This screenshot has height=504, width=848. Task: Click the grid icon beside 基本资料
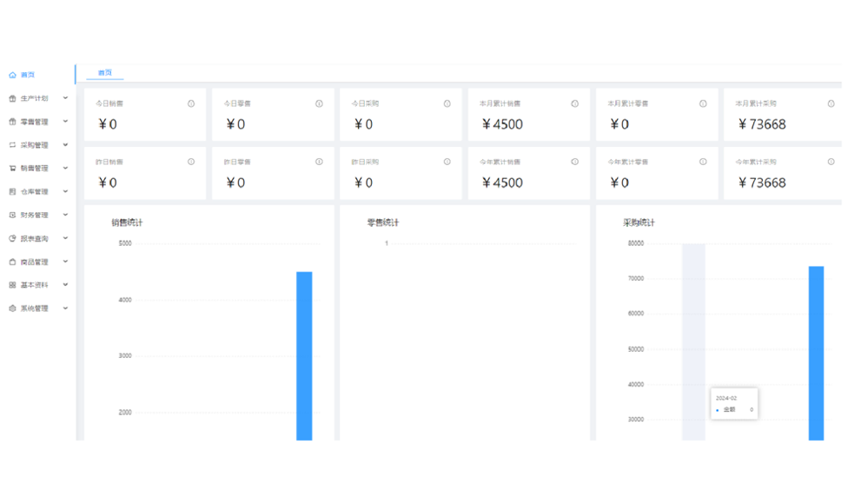[x=12, y=285]
